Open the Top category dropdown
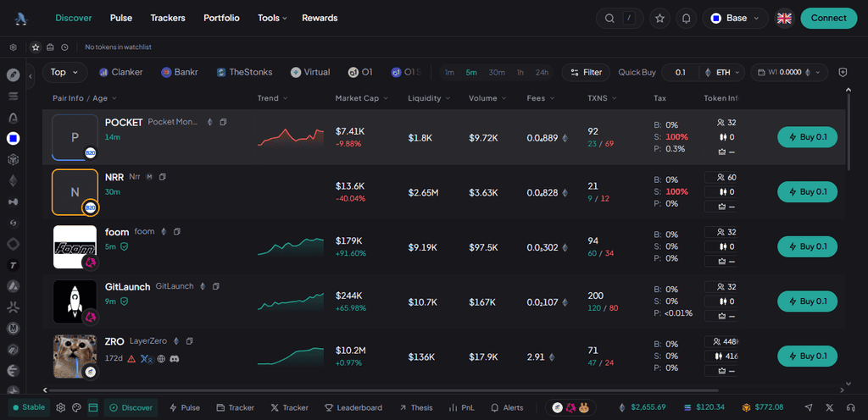Image resolution: width=868 pixels, height=420 pixels. click(x=64, y=72)
